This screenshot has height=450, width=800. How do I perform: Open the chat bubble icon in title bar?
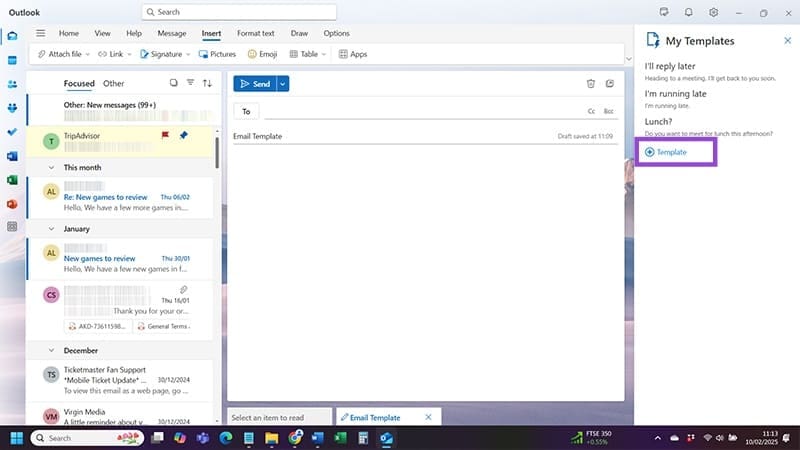664,12
